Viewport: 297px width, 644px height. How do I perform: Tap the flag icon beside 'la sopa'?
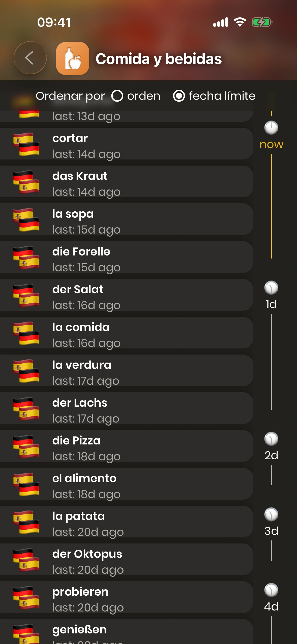[x=26, y=219]
